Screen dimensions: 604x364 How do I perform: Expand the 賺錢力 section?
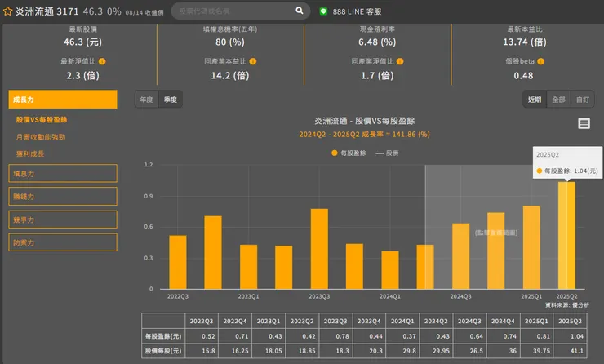tap(63, 197)
